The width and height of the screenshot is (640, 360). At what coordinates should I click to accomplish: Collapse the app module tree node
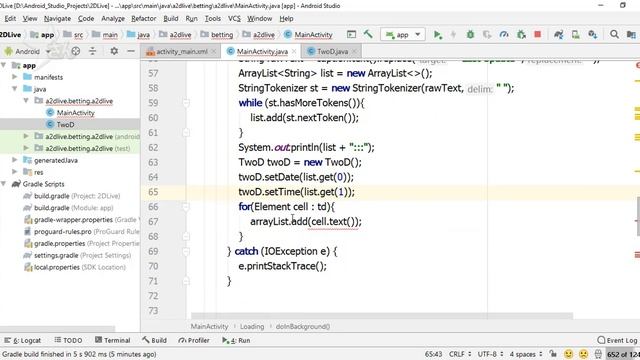[x=4, y=65]
